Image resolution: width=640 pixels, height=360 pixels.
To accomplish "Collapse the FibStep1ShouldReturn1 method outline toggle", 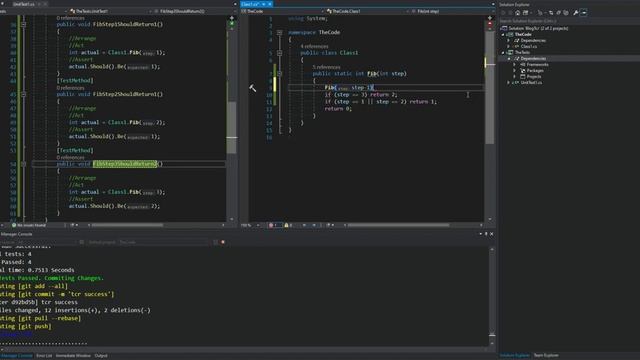I will click(23, 24).
